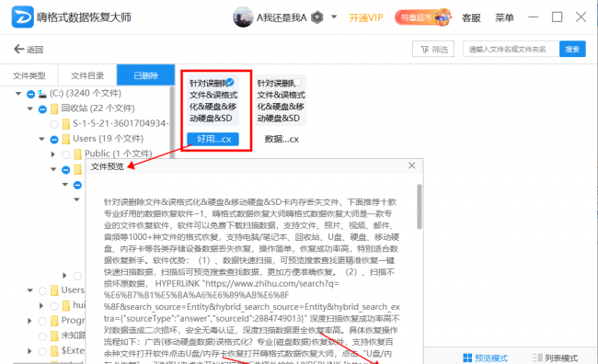
Task: Click the file tree vertical scrollbar
Action: click(172, 122)
